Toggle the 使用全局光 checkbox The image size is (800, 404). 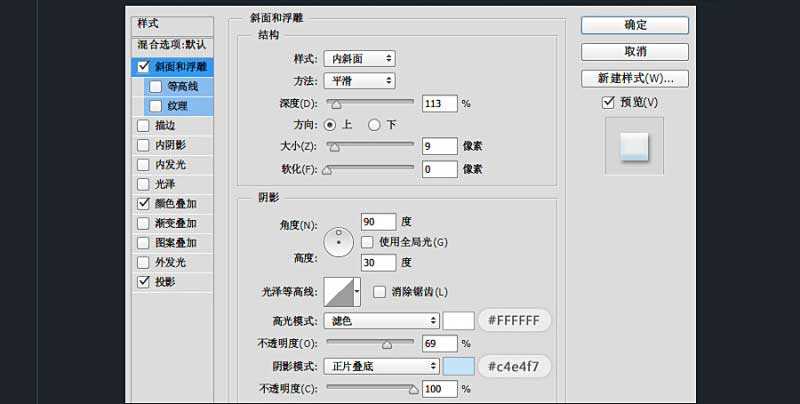coord(368,242)
